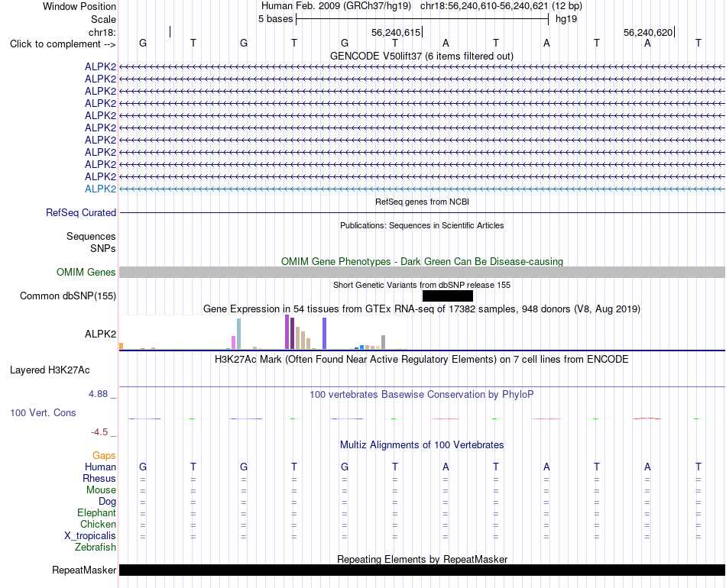This screenshot has width=726, height=588.
Task: Select the OMIM Genes side label
Action: [x=86, y=272]
